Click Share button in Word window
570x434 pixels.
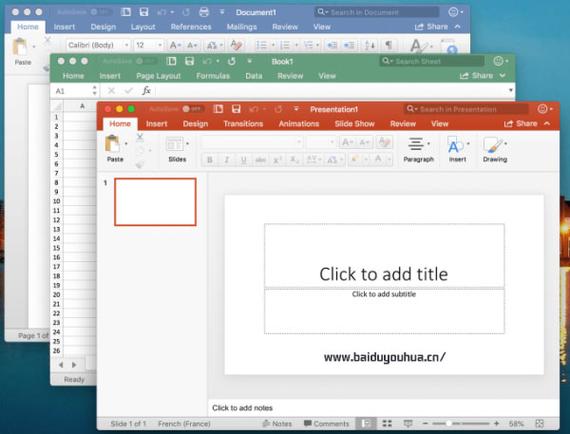pos(431,27)
